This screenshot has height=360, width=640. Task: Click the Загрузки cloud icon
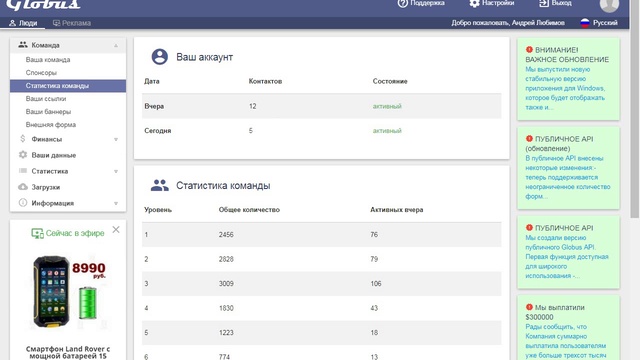pos(23,187)
